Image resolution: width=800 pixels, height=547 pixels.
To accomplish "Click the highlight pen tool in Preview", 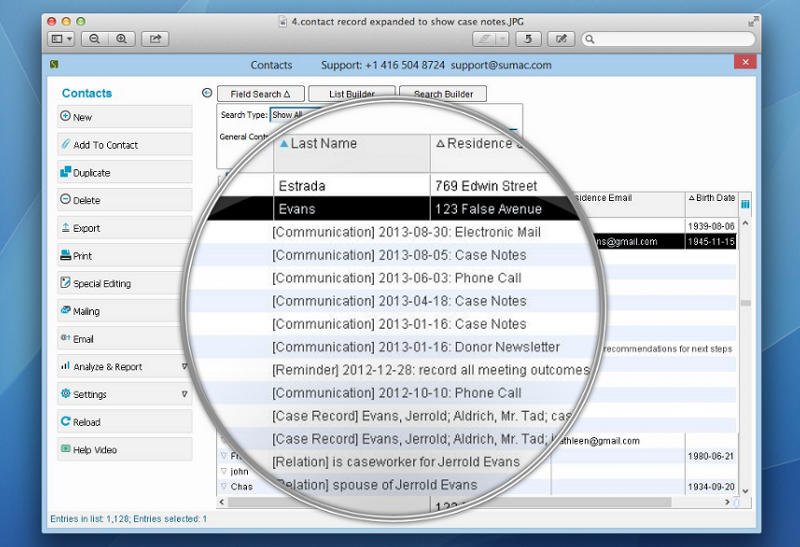I will [484, 39].
